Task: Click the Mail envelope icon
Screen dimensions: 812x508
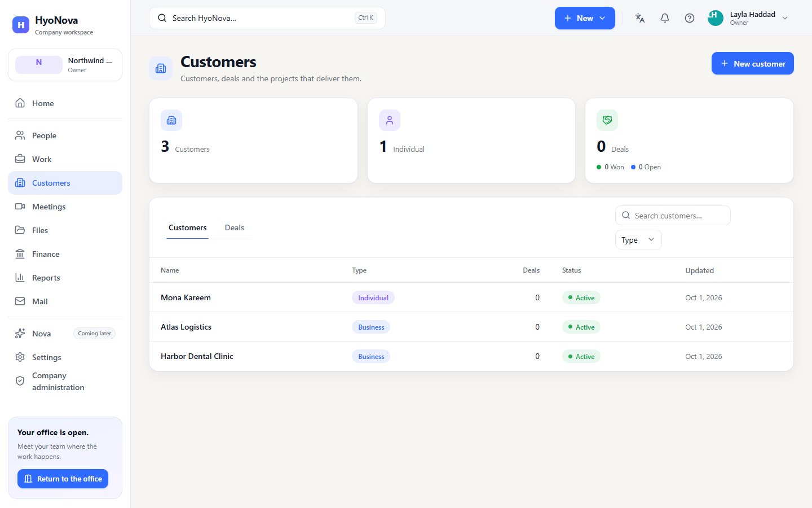Action: pos(20,301)
